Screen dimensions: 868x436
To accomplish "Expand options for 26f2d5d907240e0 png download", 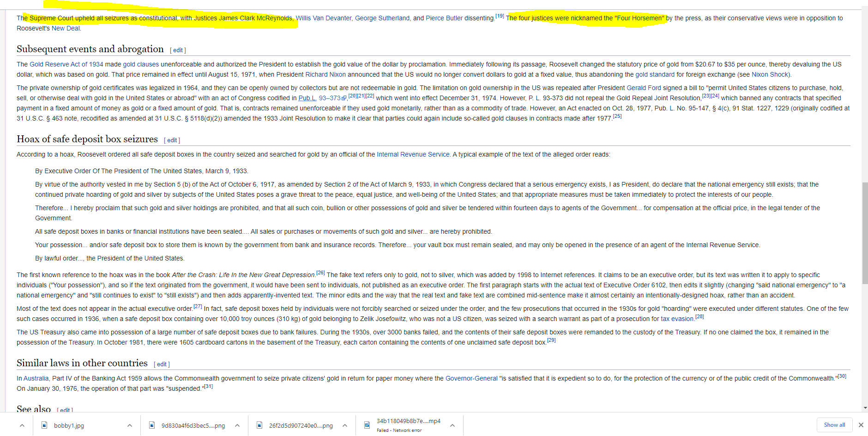I will [x=345, y=425].
